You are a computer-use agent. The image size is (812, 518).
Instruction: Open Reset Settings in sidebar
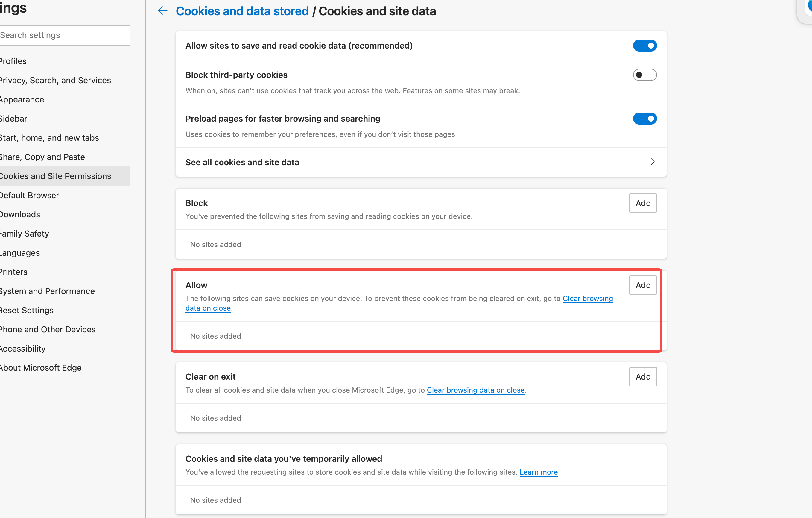[27, 311]
